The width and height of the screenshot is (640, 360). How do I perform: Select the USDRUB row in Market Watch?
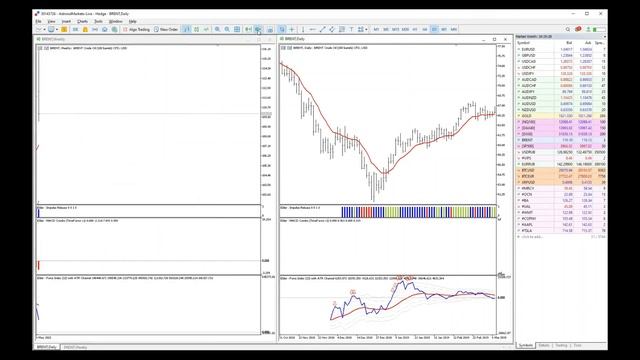561,152
